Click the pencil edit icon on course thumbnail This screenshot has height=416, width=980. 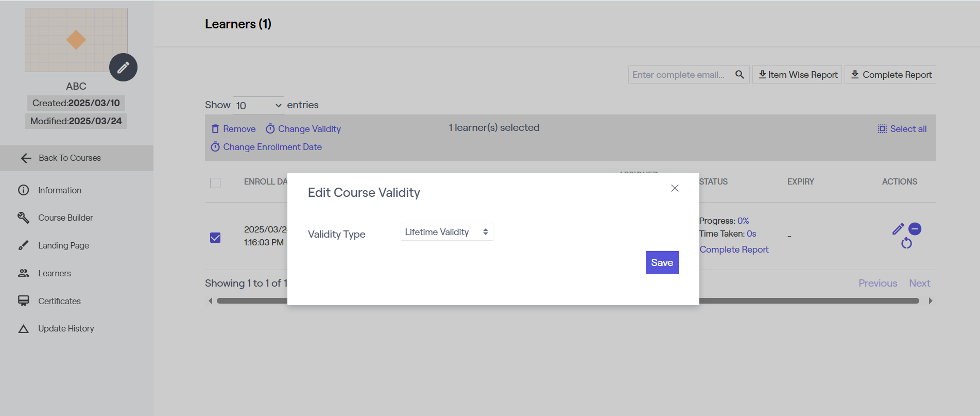pos(123,68)
